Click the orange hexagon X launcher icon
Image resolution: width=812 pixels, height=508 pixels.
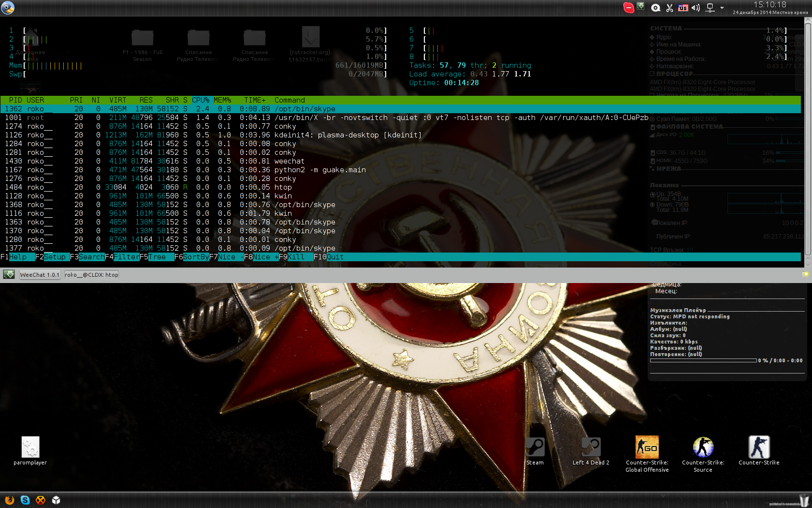41,500
